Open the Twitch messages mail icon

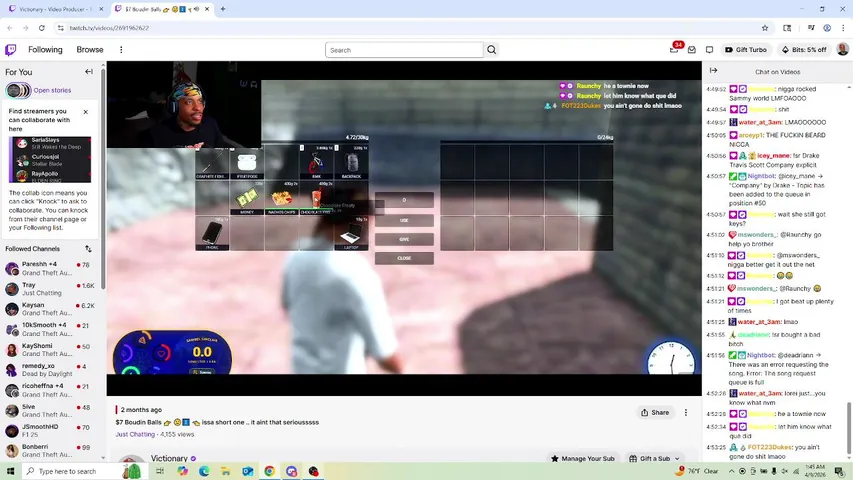click(x=691, y=50)
